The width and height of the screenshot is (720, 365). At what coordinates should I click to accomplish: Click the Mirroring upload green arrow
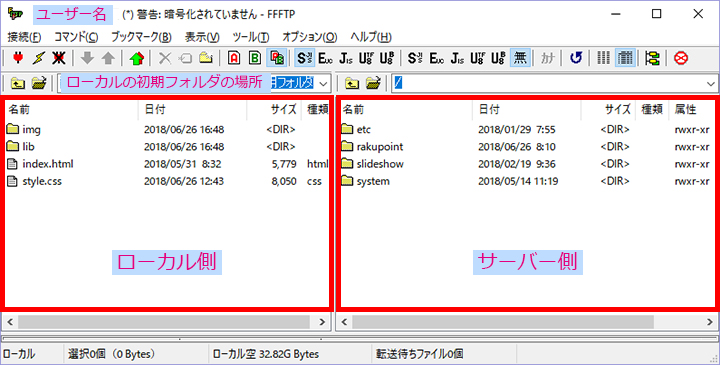pos(137,58)
